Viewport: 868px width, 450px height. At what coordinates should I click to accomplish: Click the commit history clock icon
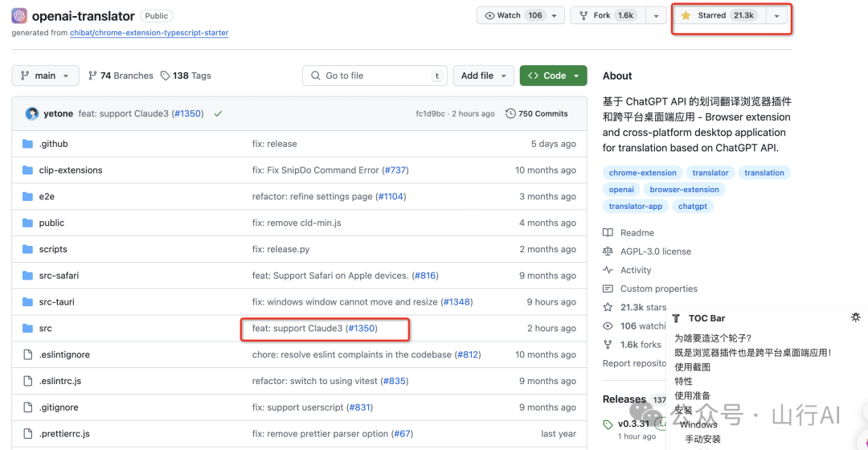510,114
